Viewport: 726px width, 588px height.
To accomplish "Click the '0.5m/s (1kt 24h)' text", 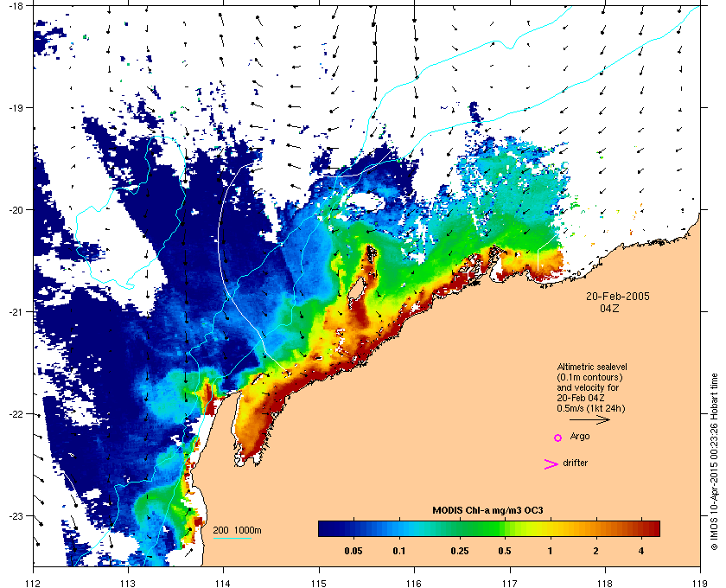I will click(591, 408).
